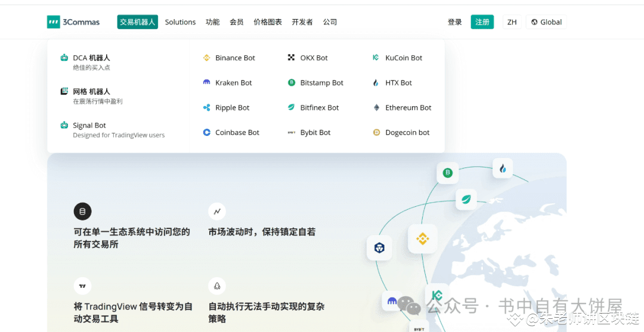Open the 交易机器人 menu tab
The image size is (644, 332).
[x=137, y=22]
